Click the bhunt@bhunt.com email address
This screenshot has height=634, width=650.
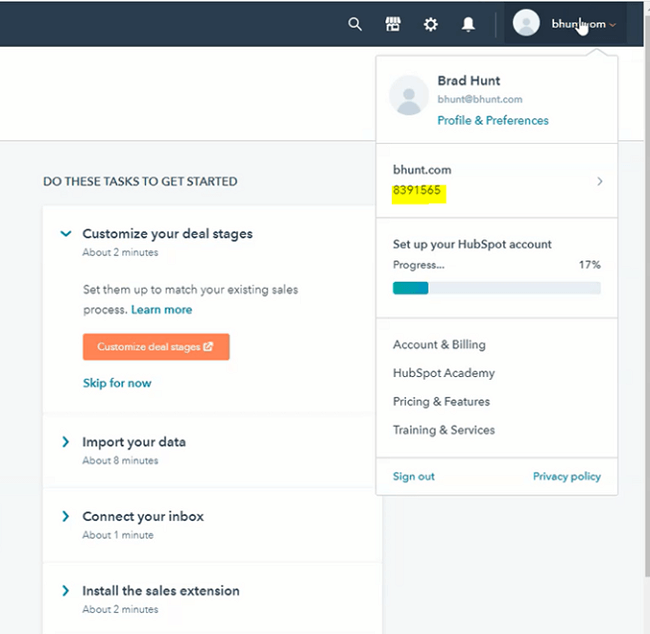(480, 99)
